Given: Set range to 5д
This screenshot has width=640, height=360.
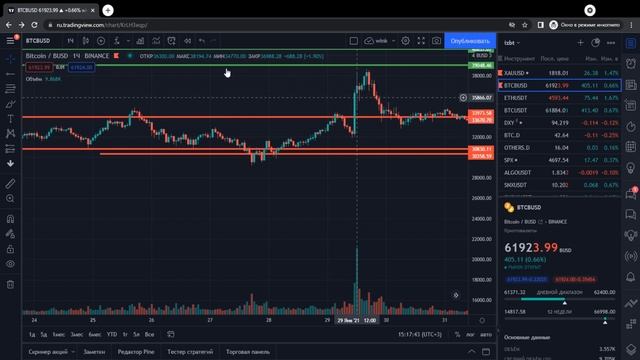Looking at the screenshot, I should point(44,334).
